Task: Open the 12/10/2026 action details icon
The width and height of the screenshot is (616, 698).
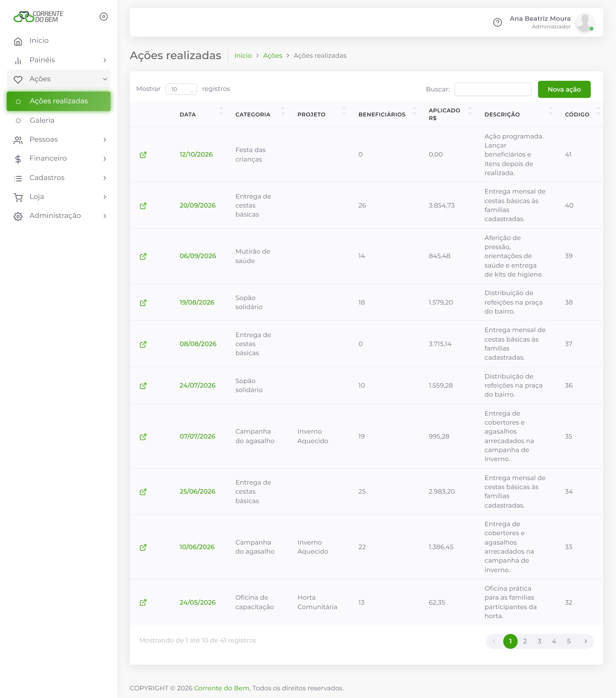Action: click(x=143, y=155)
